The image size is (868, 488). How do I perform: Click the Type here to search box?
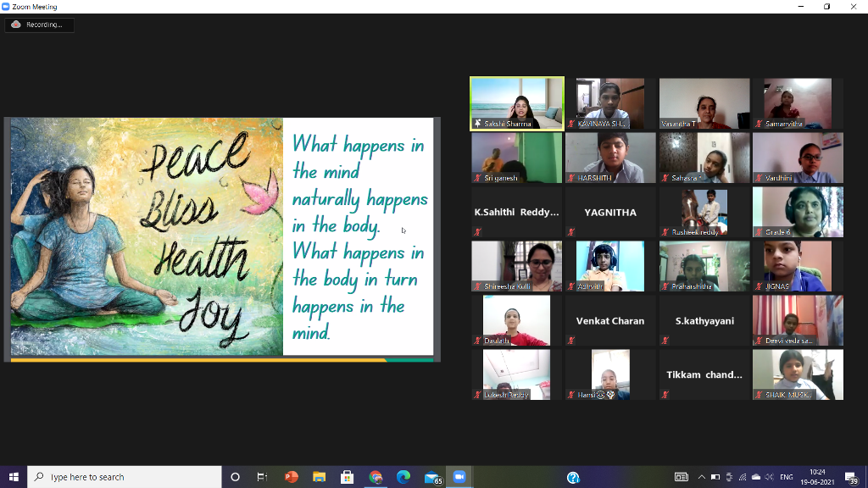125,477
